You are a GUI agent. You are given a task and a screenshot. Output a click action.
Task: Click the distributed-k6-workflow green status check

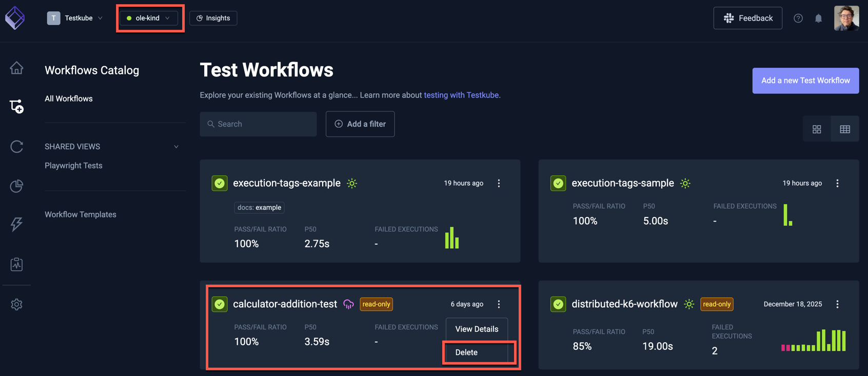pos(558,304)
